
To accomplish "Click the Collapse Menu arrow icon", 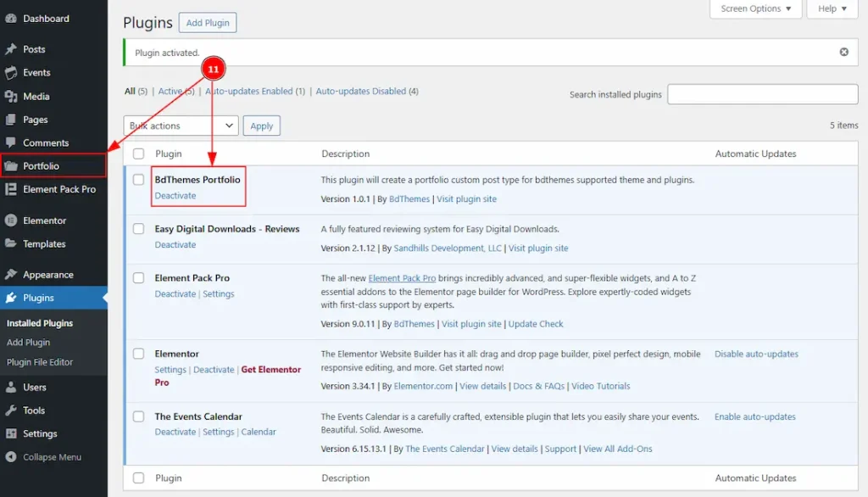I will pos(11,457).
